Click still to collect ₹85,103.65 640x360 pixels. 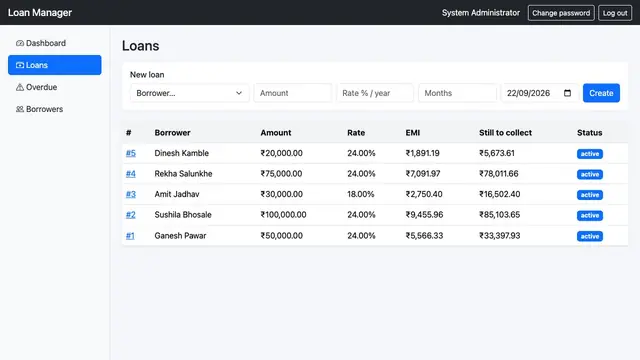(500, 215)
